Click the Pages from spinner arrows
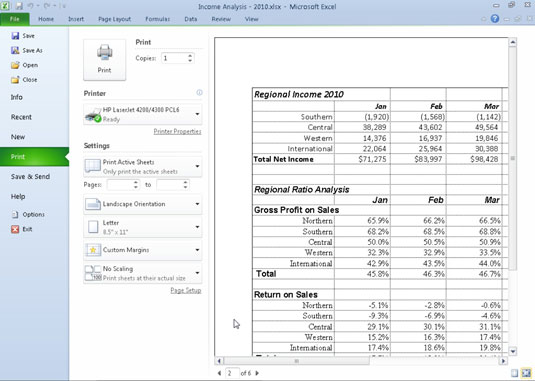 pyautogui.click(x=136, y=185)
